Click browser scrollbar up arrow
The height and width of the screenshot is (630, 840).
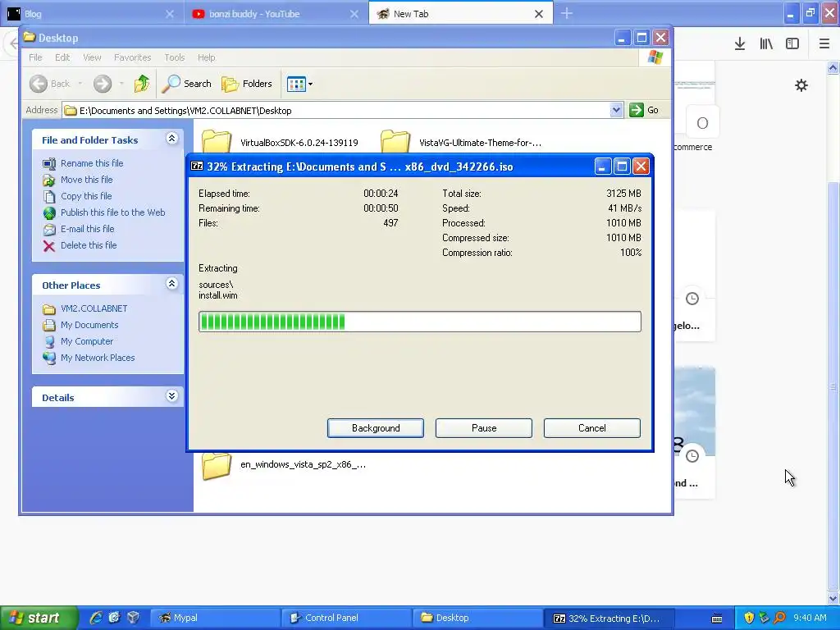pos(833,67)
